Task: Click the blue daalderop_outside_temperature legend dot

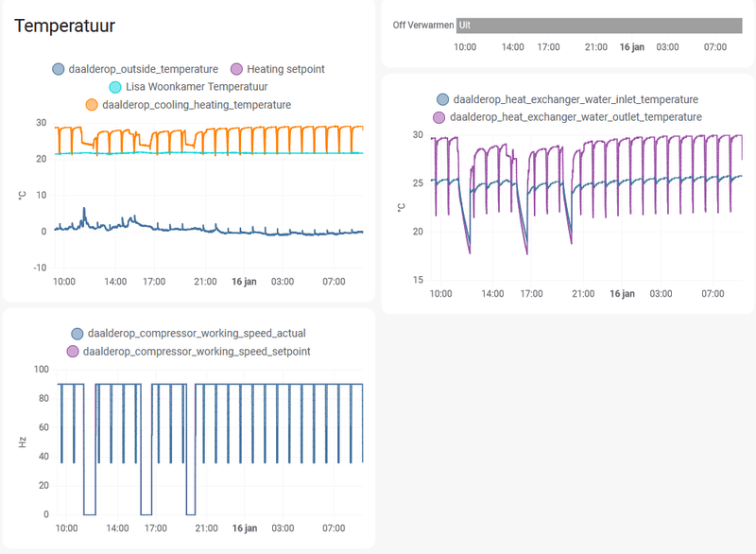Action: [60, 68]
